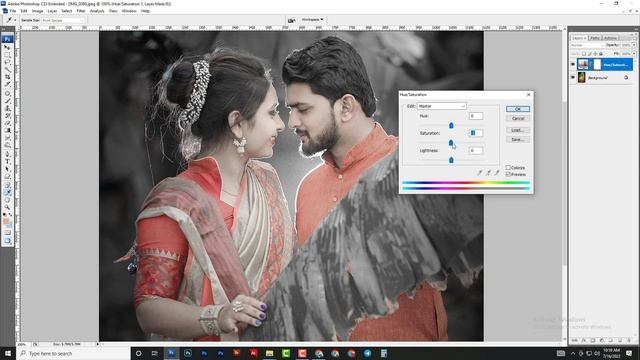Click the Saturation slider handle
Image resolution: width=640 pixels, height=360 pixels.
point(451,142)
